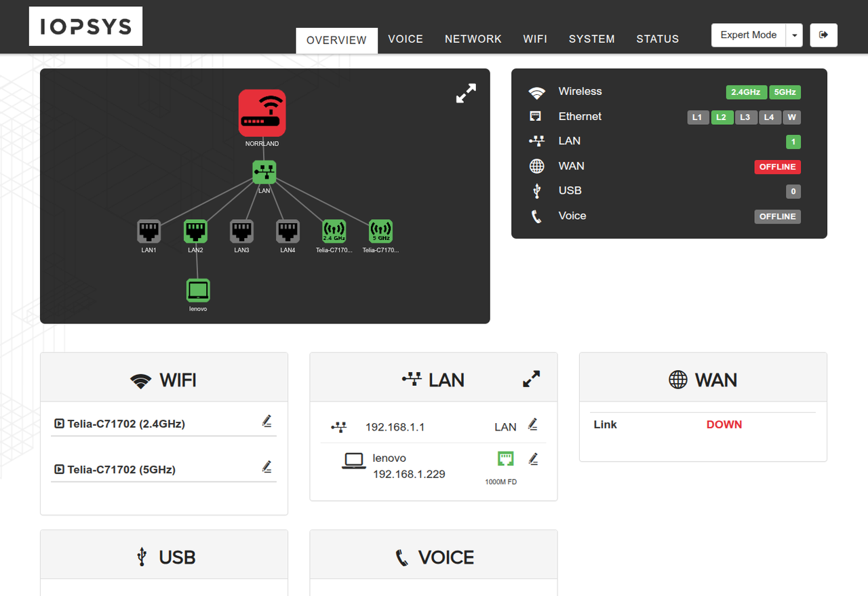Open the STATUS tab

coord(658,39)
